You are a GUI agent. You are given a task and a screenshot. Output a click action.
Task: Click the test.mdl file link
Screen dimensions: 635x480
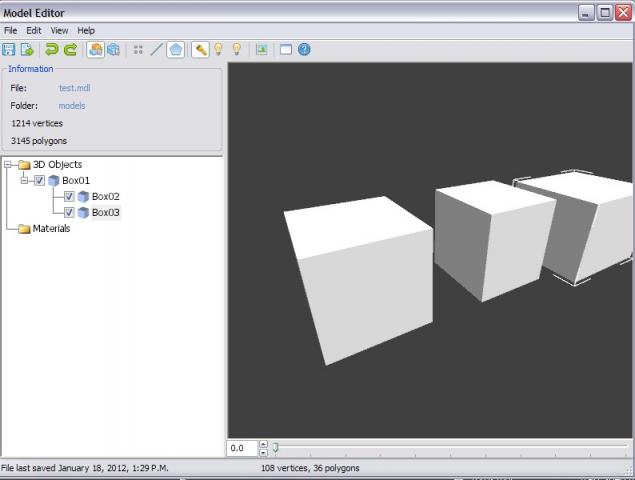point(75,88)
